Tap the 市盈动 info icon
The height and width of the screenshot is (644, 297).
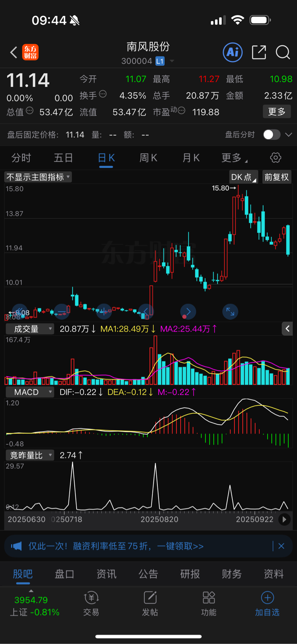(181, 111)
